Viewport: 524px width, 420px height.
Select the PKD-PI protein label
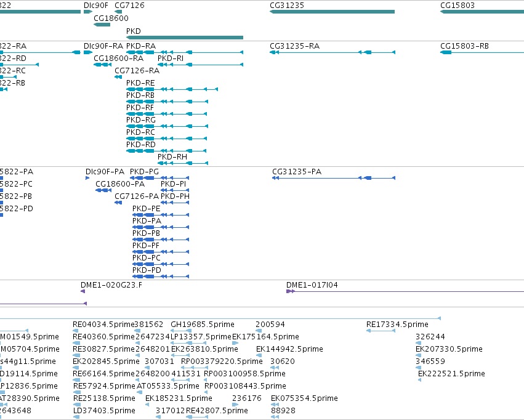174,184
